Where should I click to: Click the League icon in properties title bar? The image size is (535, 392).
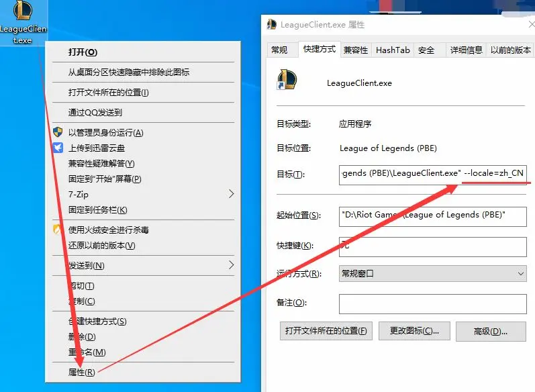(272, 25)
